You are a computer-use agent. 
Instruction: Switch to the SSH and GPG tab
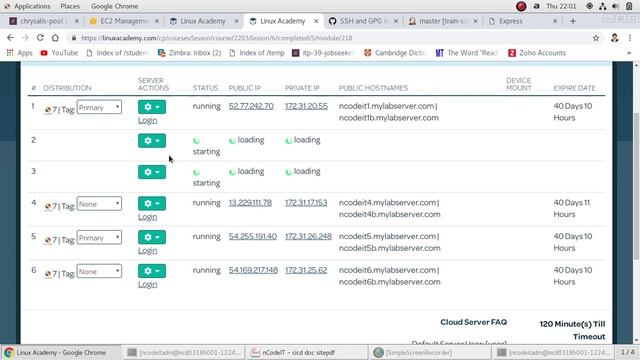pyautogui.click(x=362, y=21)
